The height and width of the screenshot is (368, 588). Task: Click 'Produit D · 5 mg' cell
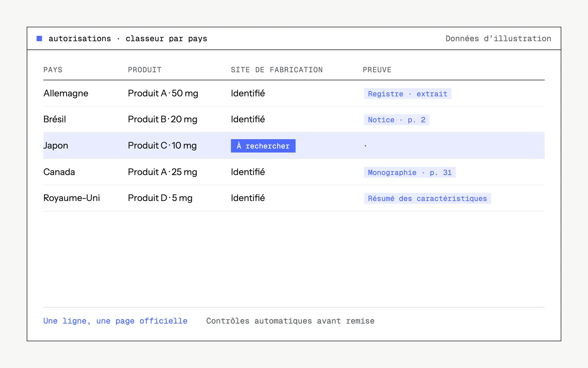160,198
